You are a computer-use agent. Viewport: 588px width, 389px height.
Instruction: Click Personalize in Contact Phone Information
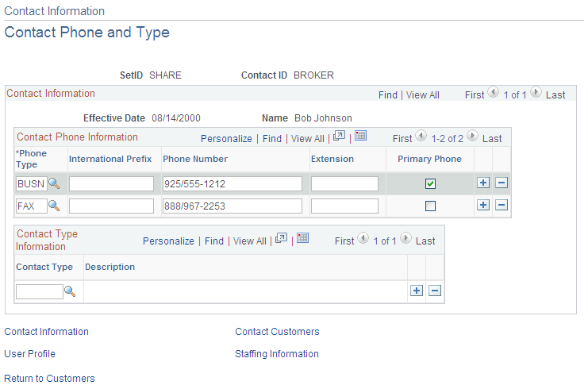[x=226, y=139]
